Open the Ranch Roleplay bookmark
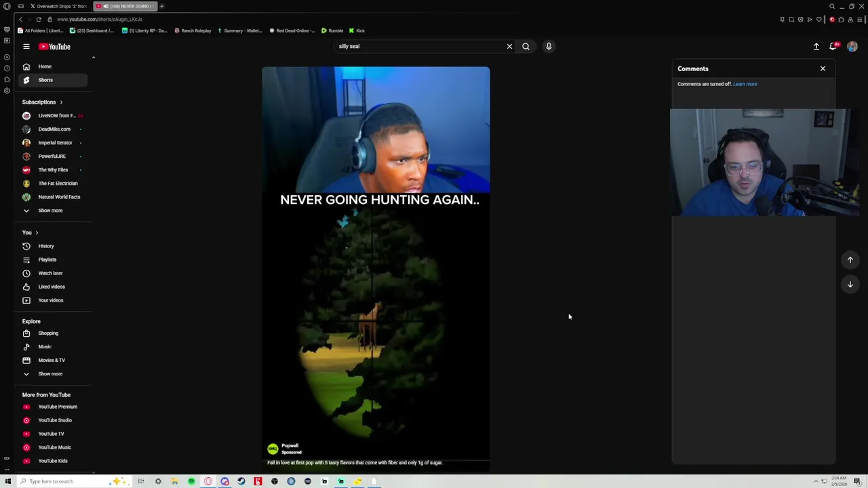 193,30
